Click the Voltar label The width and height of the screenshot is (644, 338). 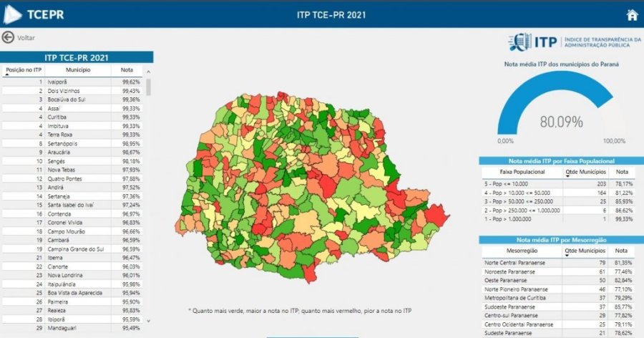26,38
